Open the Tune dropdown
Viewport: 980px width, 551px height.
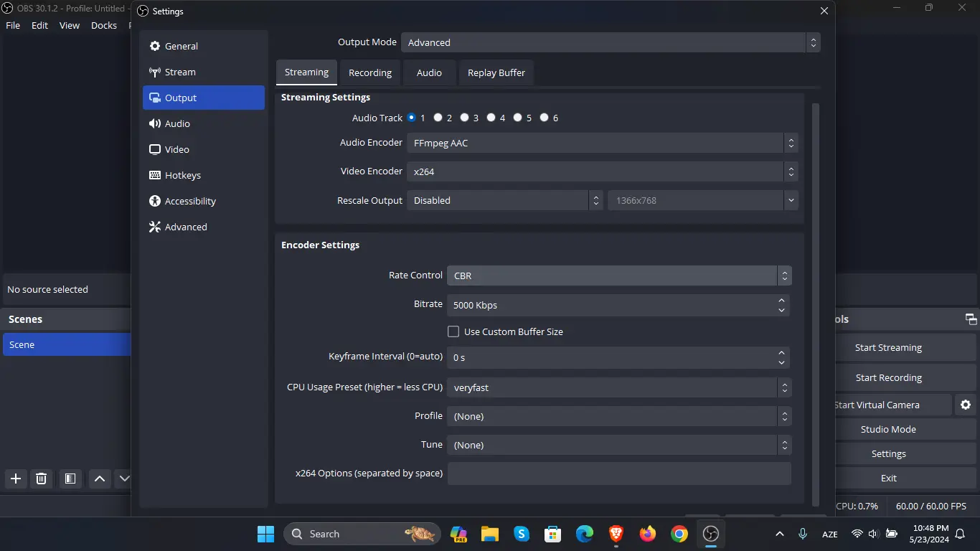[x=619, y=445]
